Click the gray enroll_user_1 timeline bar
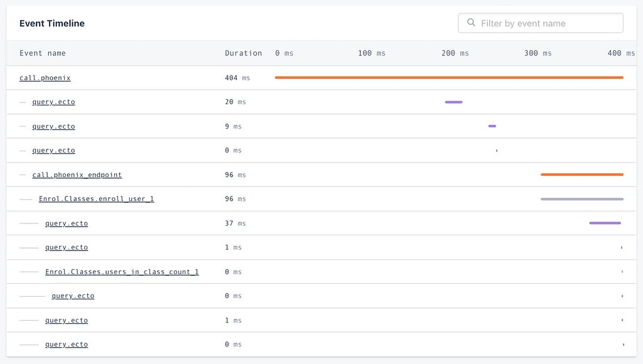The image size is (643, 364). 581,199
